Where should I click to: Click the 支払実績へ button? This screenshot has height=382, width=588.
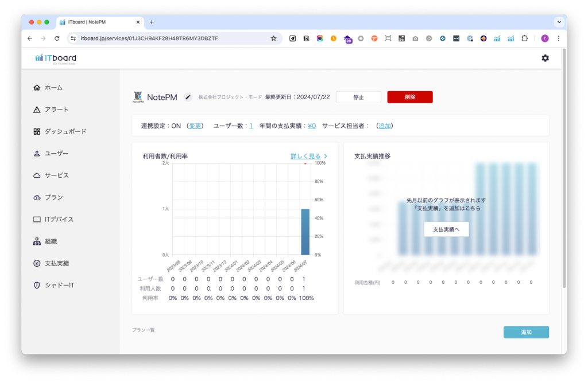446,229
